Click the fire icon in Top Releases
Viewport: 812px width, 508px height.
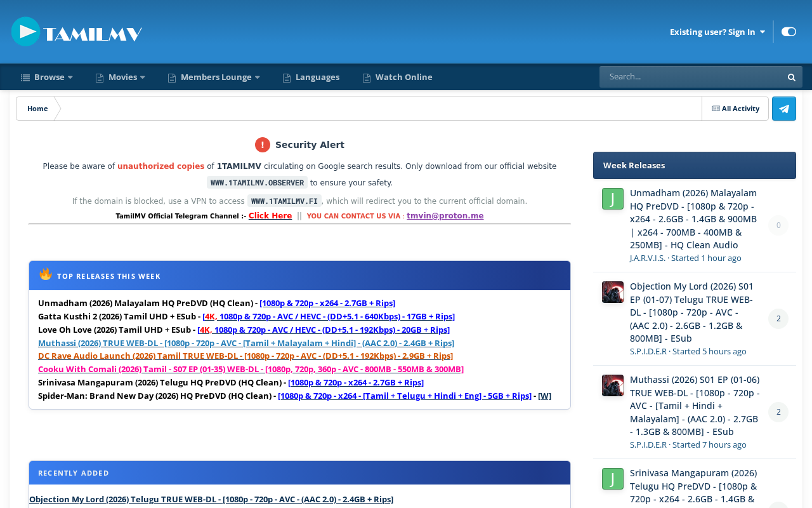click(x=46, y=274)
